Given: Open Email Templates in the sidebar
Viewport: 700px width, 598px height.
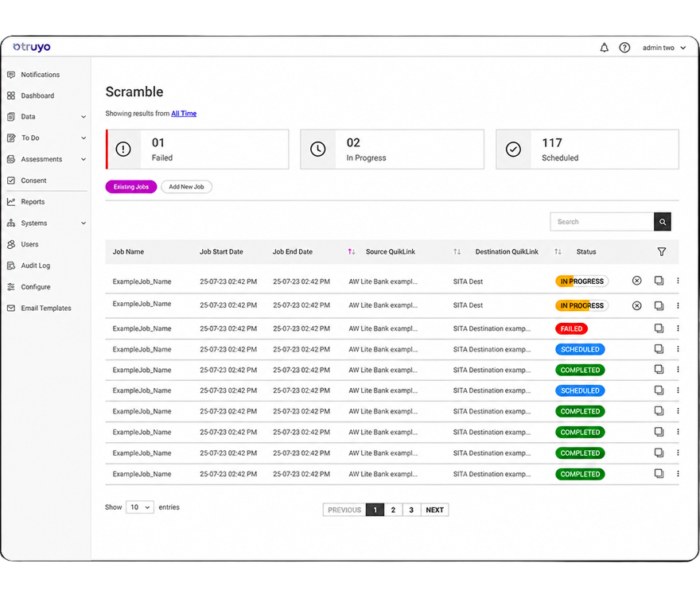Looking at the screenshot, I should tap(45, 309).
